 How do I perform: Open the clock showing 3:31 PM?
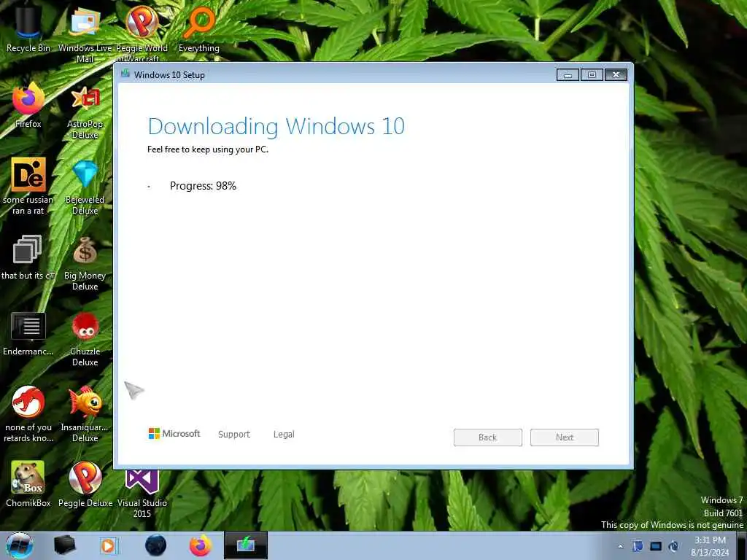coord(710,546)
